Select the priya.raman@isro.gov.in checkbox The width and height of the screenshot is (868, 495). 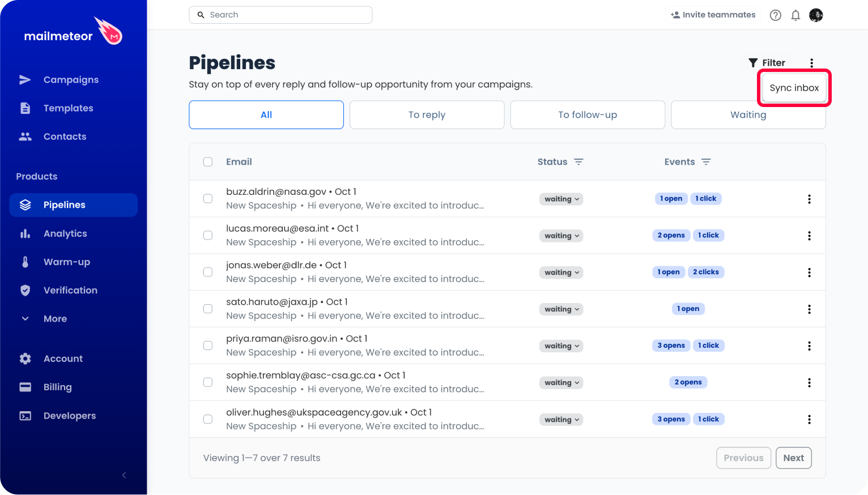pos(208,345)
